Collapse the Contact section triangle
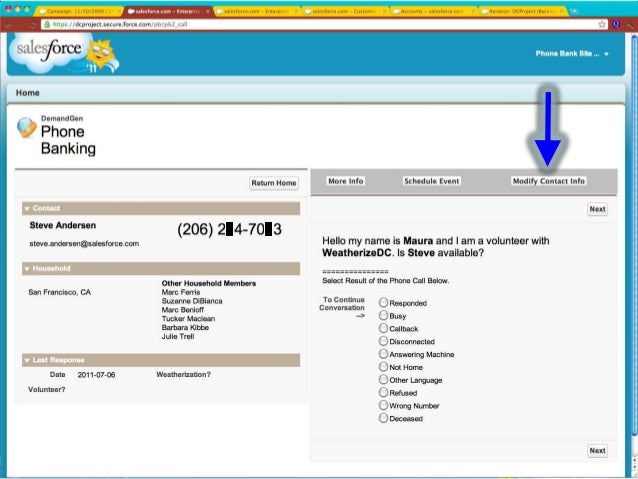Viewport: 638px width, 479px height. coord(27,208)
